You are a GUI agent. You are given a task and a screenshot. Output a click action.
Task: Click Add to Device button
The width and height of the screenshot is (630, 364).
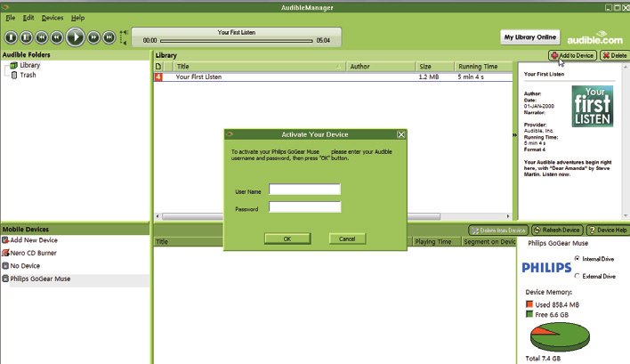[572, 55]
